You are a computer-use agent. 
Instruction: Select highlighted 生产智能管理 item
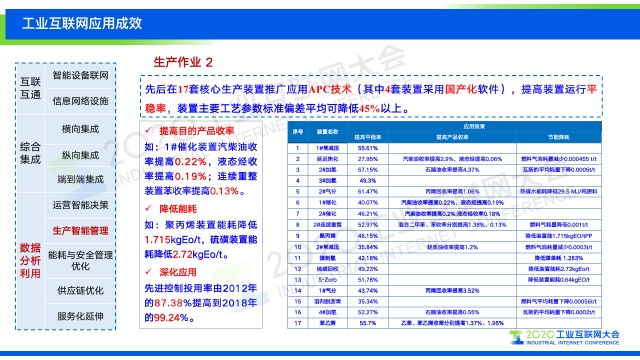pyautogui.click(x=80, y=231)
